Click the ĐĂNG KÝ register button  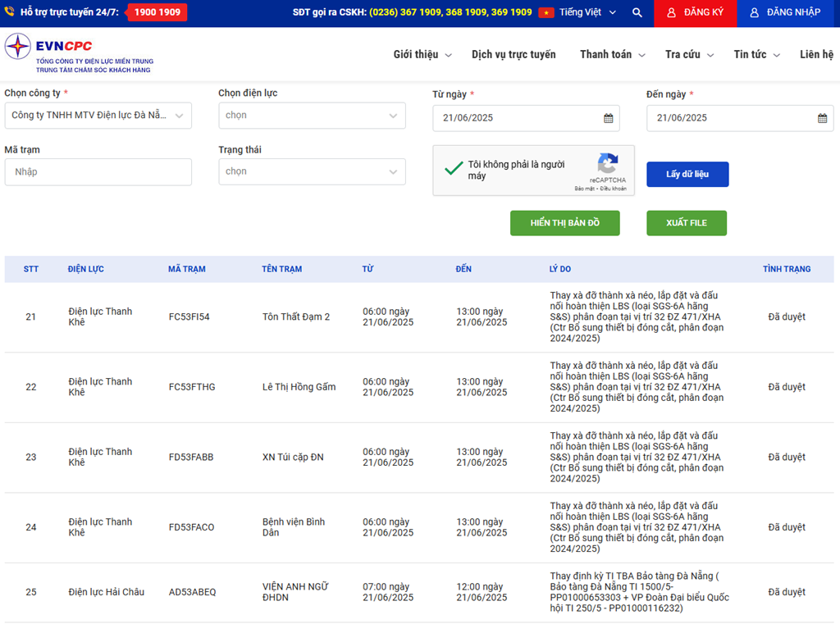pos(695,13)
